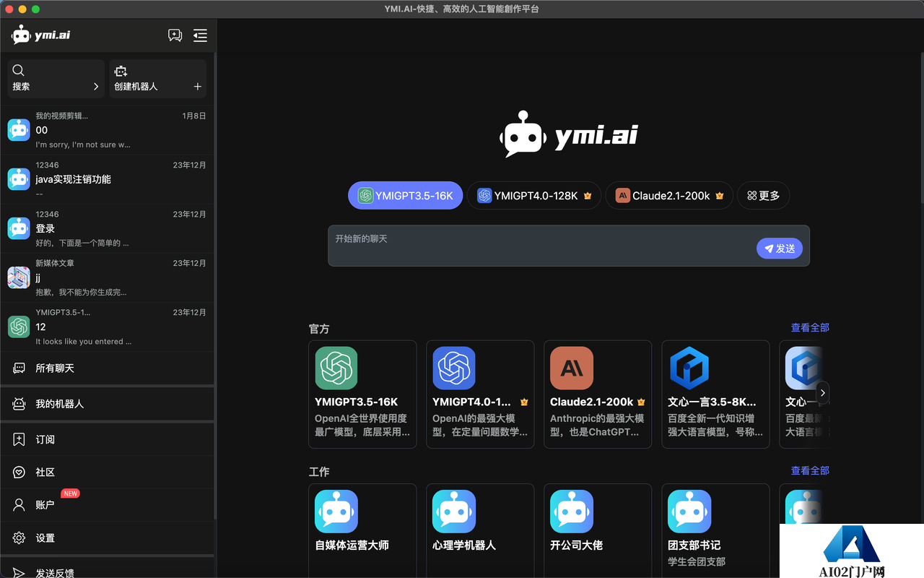The height and width of the screenshot is (578, 924).
Task: Open 所有聊天 in the sidebar
Action: 108,368
